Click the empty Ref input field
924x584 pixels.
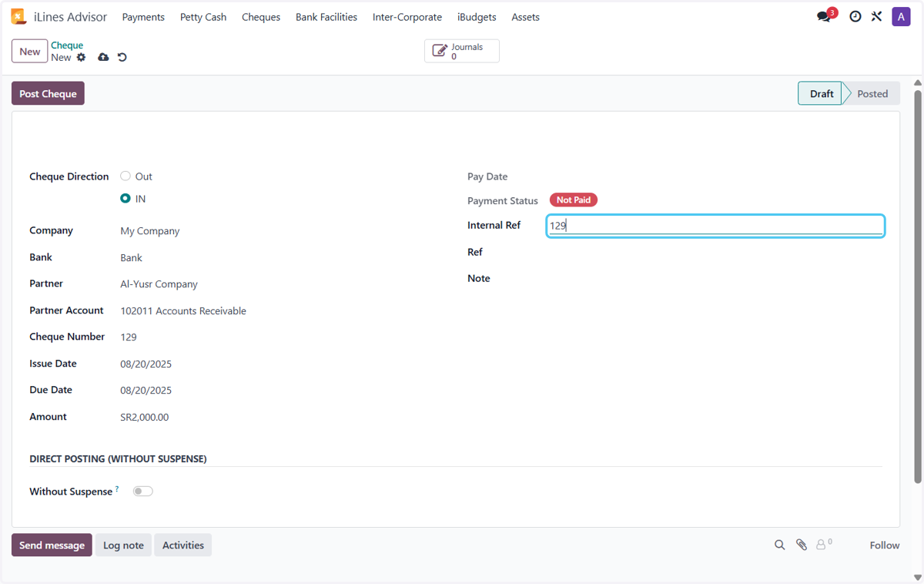pos(715,252)
